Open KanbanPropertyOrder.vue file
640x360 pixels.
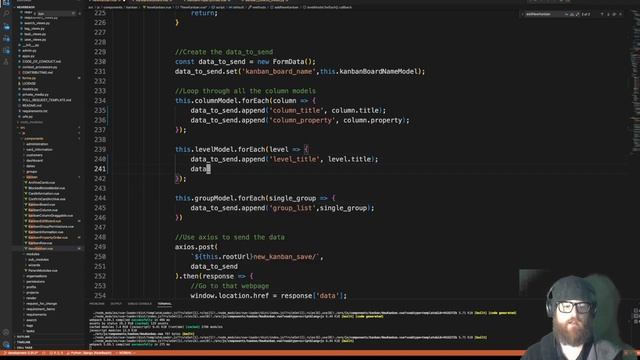coord(48,238)
